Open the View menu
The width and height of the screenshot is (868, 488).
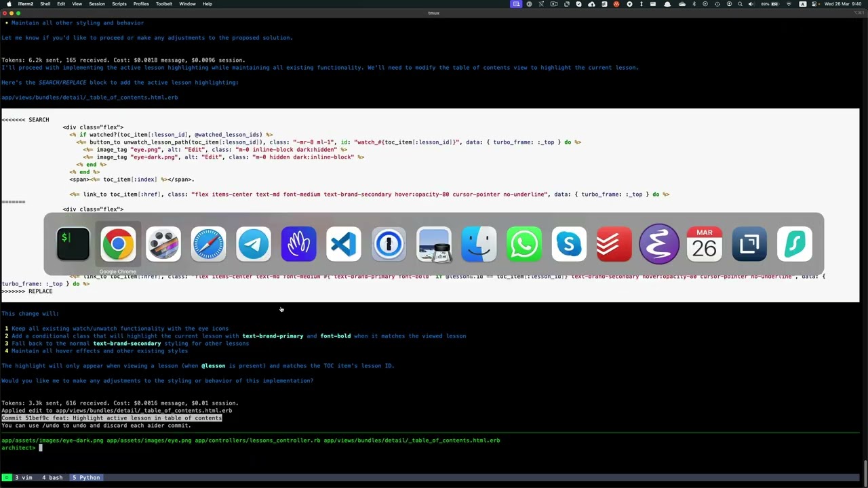pos(77,4)
